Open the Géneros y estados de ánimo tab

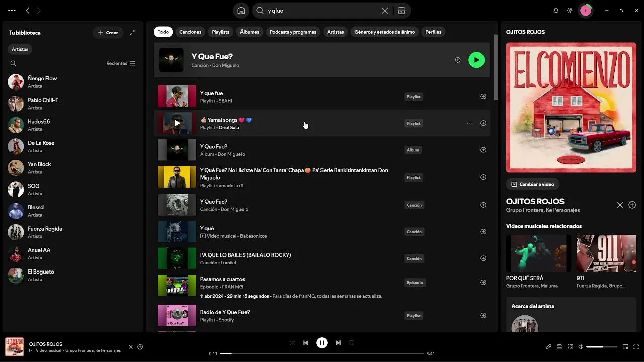(384, 32)
